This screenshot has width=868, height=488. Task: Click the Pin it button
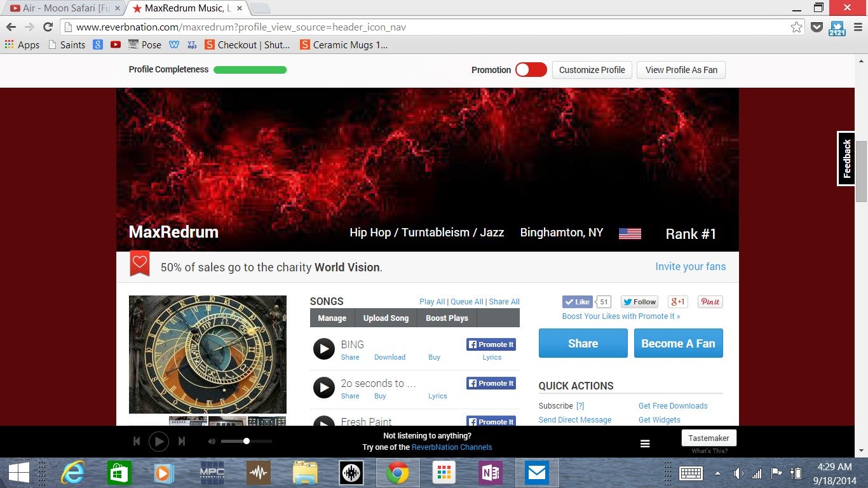point(710,302)
